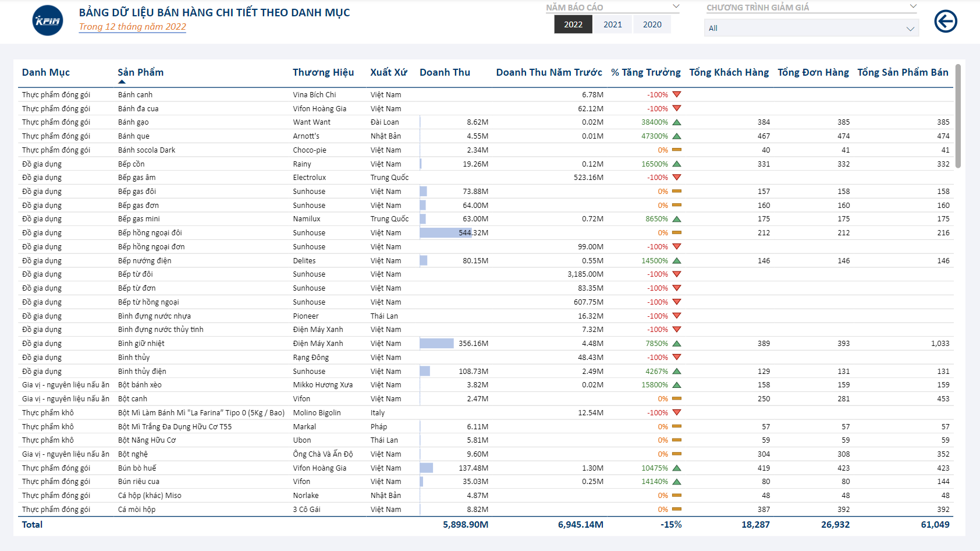Click orange dash icon in Bếp gas đôi row
980x551 pixels.
[677, 191]
